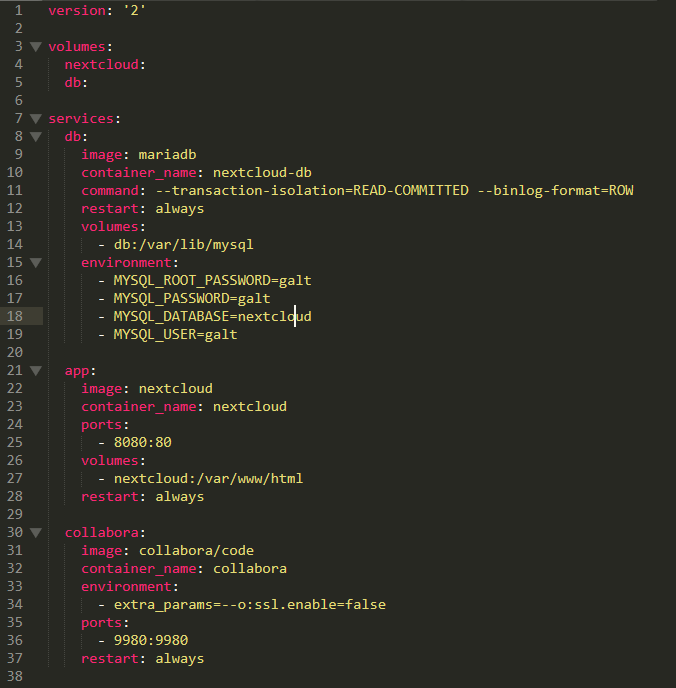Click the MYSQL_PASSWORD=galt entry
The width and height of the screenshot is (676, 688).
pos(192,298)
